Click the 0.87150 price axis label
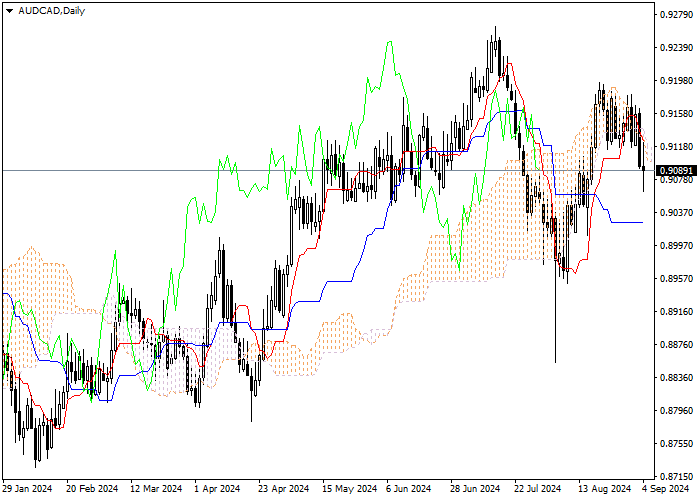Screen dimensions: 700x500 [677, 477]
